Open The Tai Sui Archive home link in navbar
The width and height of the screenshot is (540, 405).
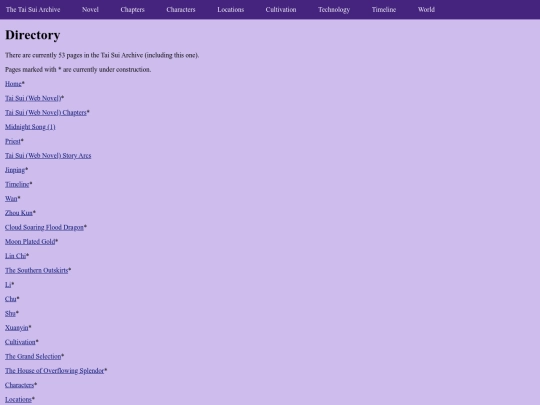coord(33,10)
